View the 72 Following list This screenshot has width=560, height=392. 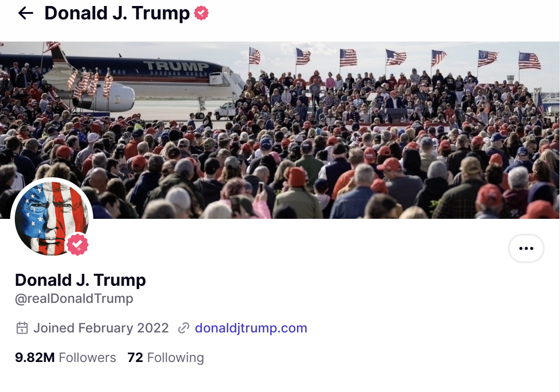click(x=166, y=358)
